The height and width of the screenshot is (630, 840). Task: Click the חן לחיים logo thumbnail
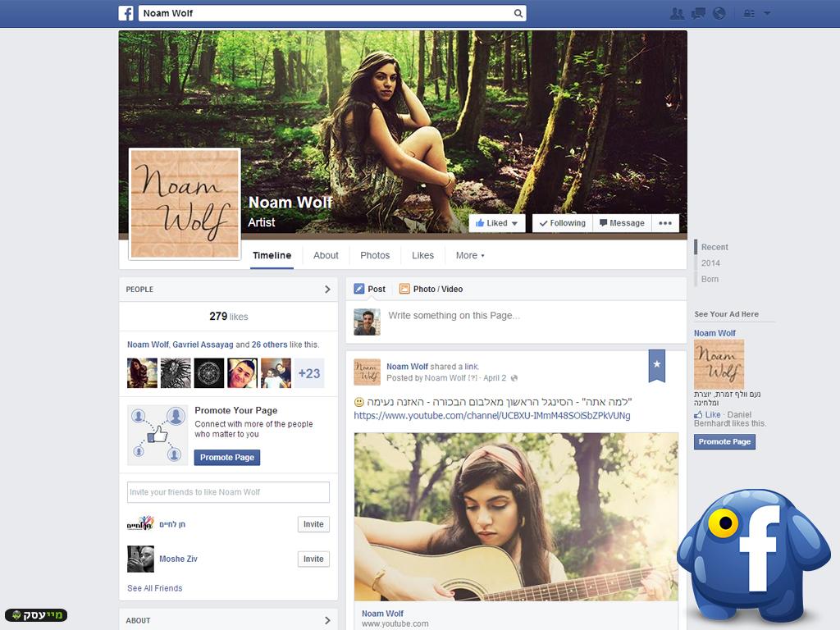140,524
